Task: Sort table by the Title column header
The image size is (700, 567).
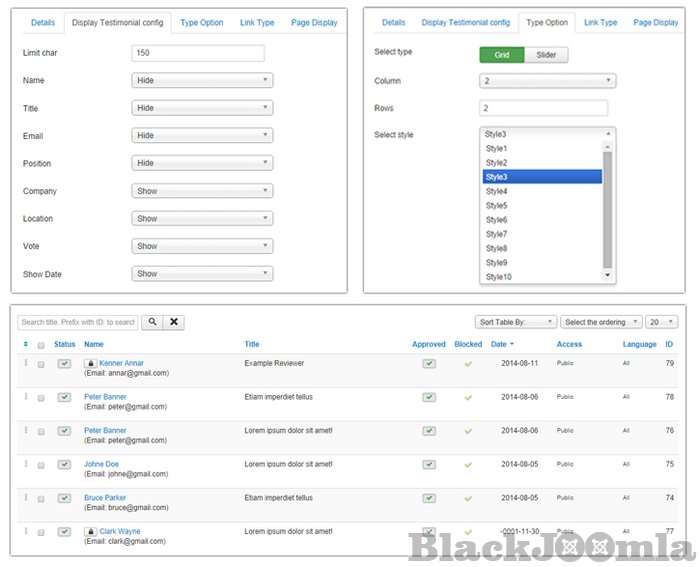Action: click(252, 344)
